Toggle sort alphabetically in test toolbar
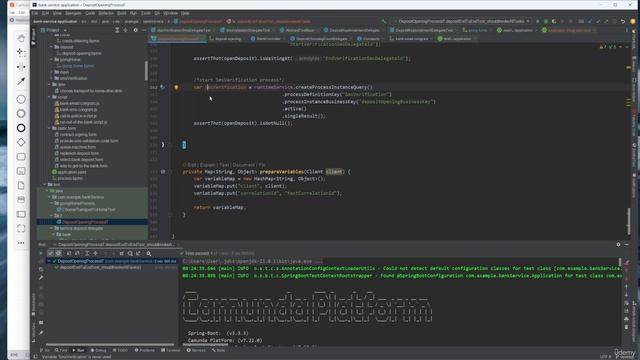This screenshot has width=640, height=360. (69, 253)
